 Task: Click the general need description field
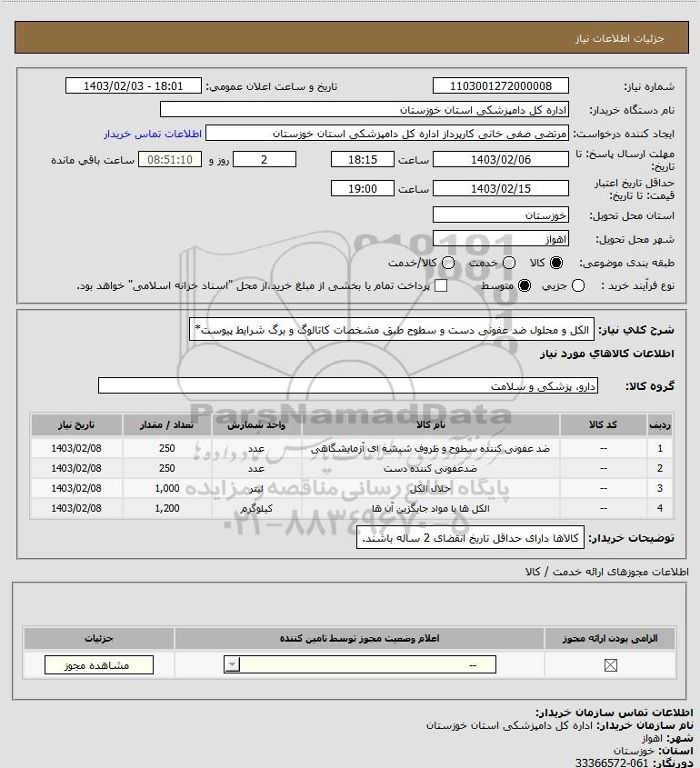(x=392, y=330)
